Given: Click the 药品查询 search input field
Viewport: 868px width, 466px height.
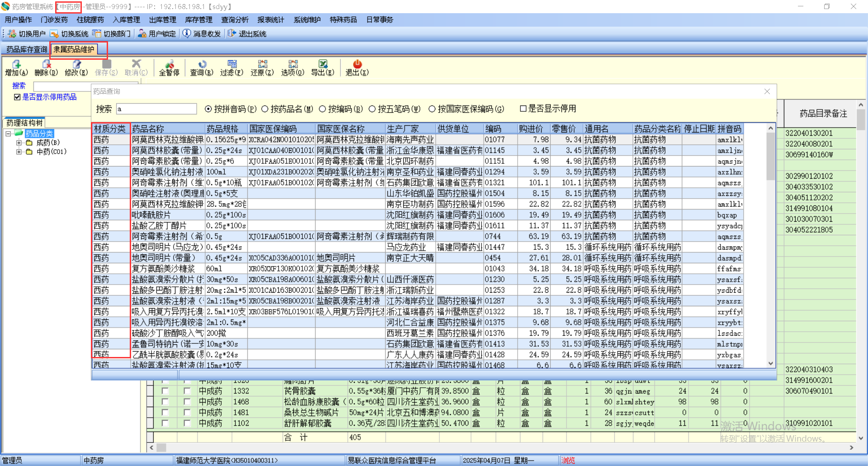Looking at the screenshot, I should (156, 109).
